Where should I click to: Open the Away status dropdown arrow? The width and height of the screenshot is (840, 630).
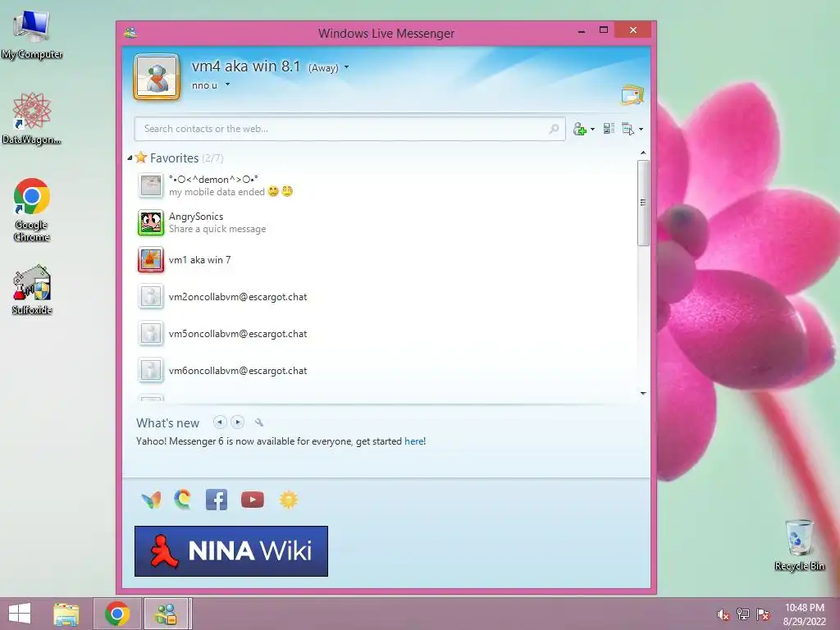(x=347, y=67)
